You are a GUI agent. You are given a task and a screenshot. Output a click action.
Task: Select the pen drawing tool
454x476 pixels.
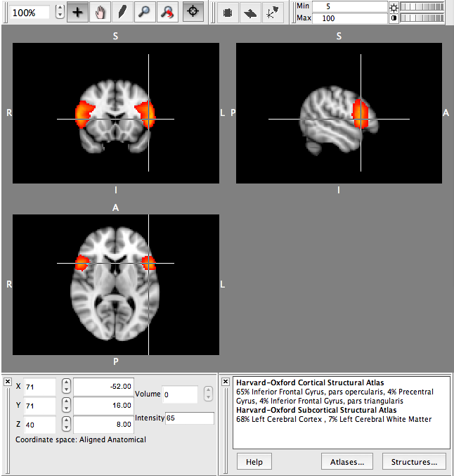pyautogui.click(x=122, y=13)
